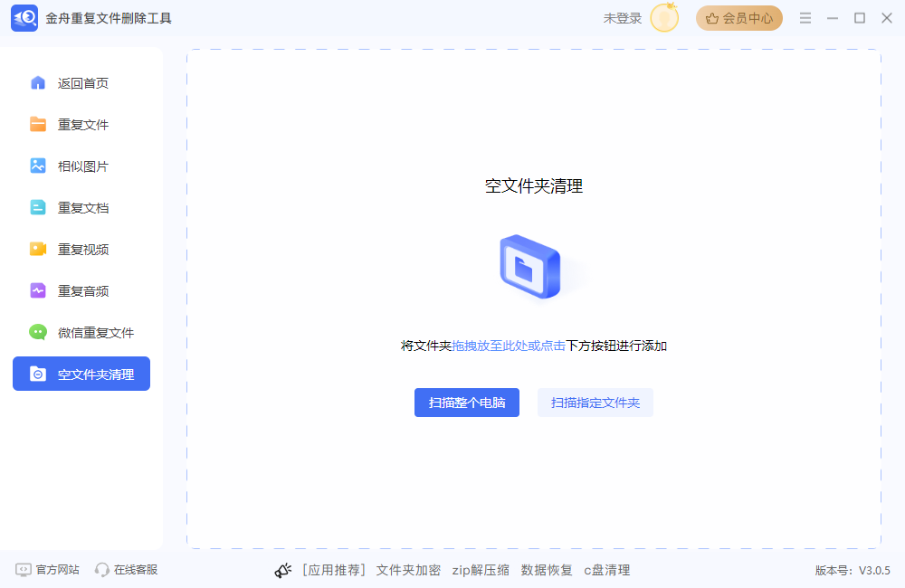The image size is (905, 588).
Task: Click the green WeChat icon
Action: point(38,332)
